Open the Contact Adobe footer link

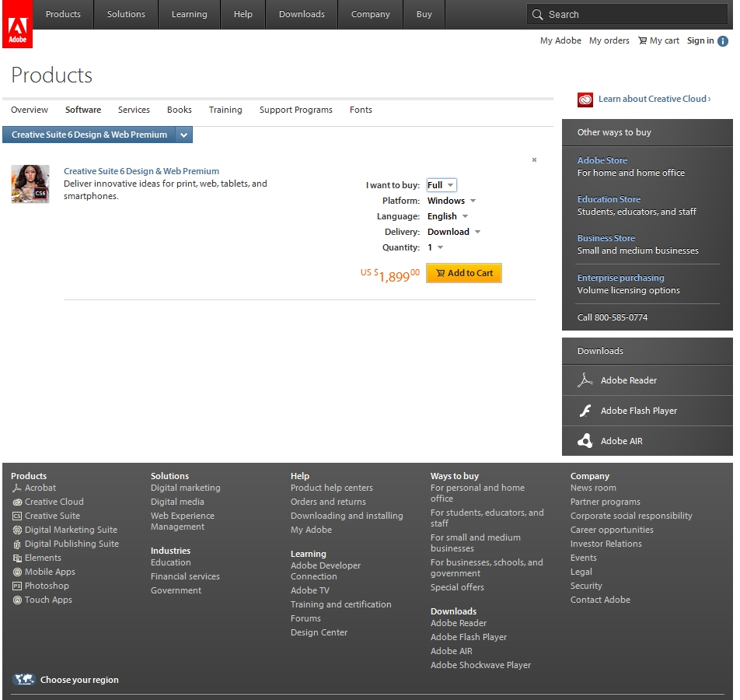(600, 600)
